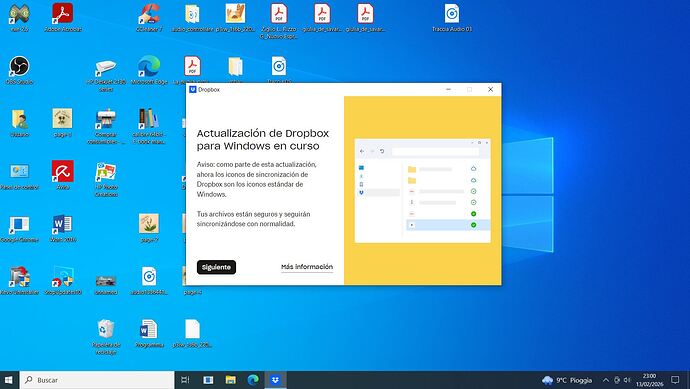Select the Usuario folder icon
The width and height of the screenshot is (690, 389).
click(x=19, y=122)
